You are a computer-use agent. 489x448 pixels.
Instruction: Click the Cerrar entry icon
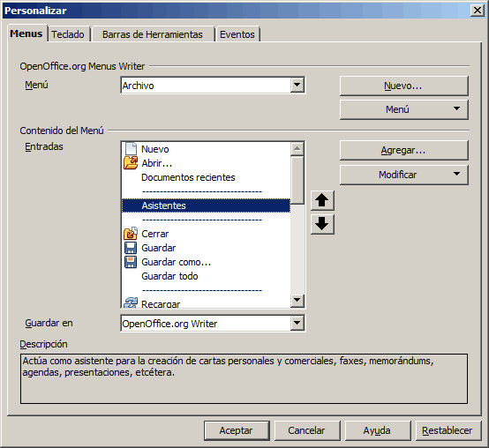point(131,234)
